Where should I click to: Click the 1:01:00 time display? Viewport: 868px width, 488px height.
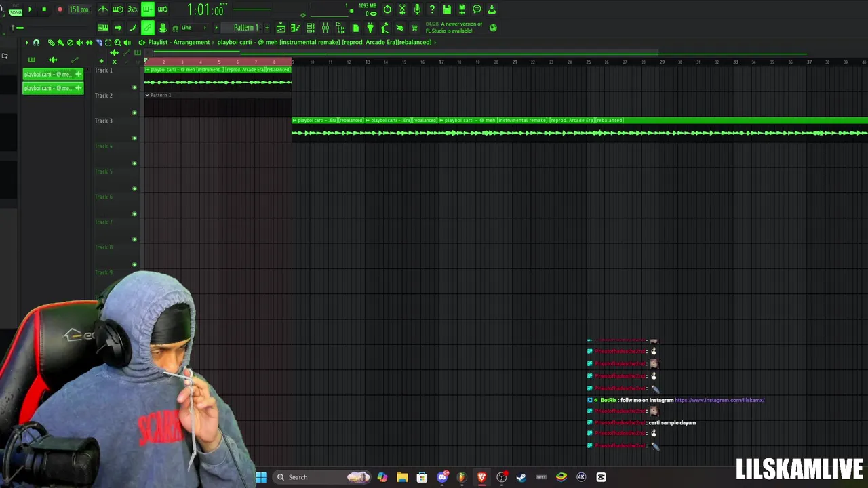click(x=205, y=10)
